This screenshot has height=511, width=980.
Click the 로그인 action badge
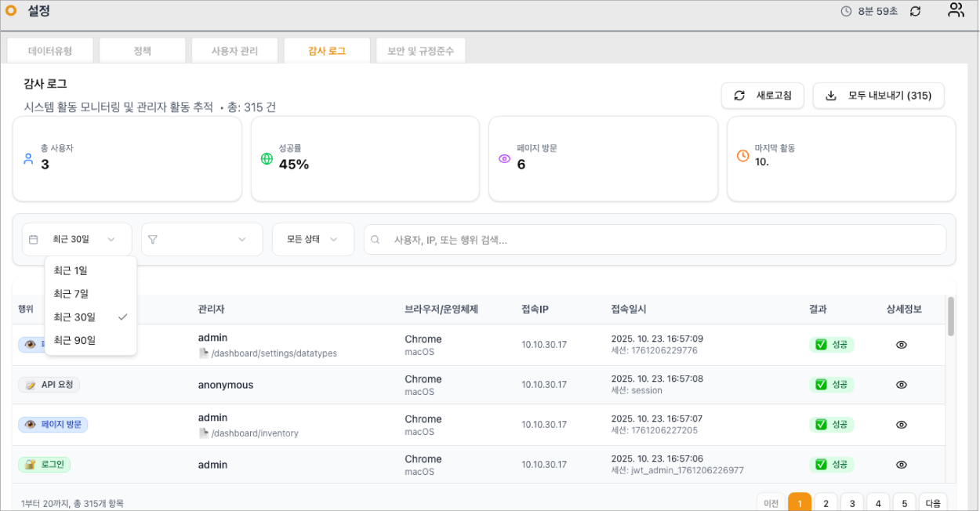(x=45, y=465)
